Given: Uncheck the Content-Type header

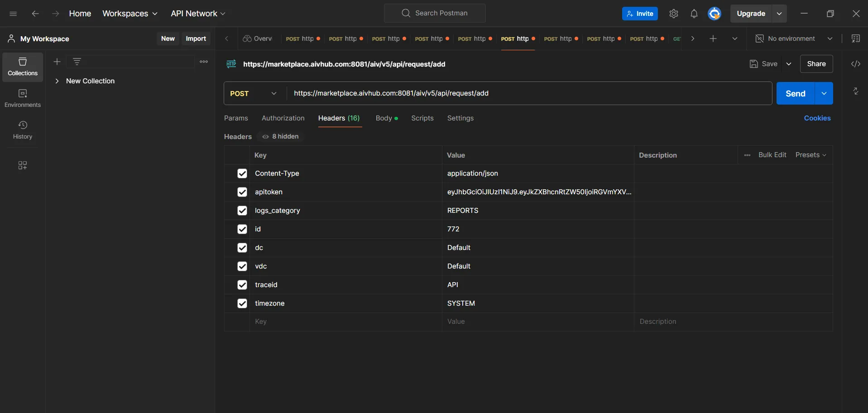Looking at the screenshot, I should (242, 173).
